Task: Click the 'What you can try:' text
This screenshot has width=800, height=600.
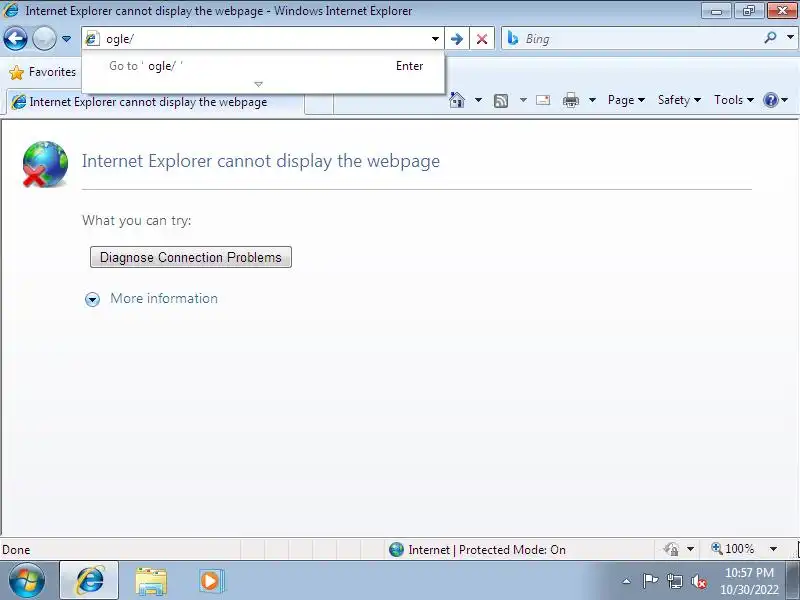Action: coord(136,220)
